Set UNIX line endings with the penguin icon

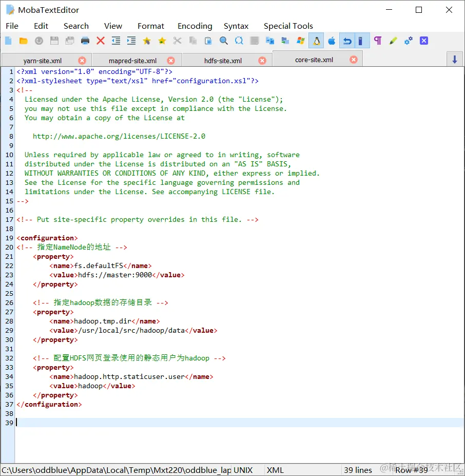tap(316, 41)
